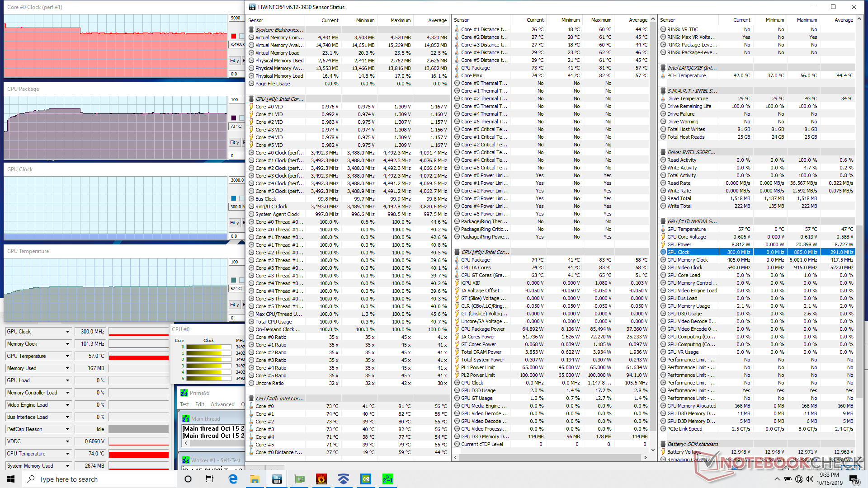This screenshot has height=488, width=868.
Task: Click the network icon in system tray
Action: 799,479
